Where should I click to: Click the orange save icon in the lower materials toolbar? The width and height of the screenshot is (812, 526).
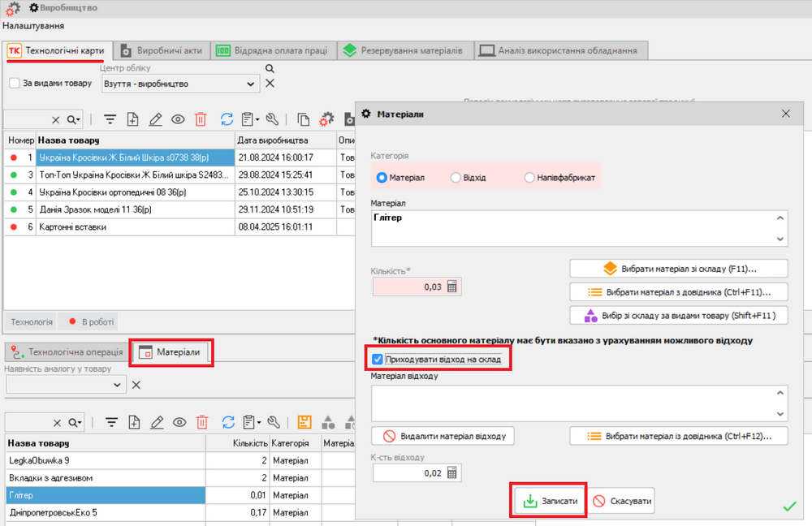(x=304, y=421)
